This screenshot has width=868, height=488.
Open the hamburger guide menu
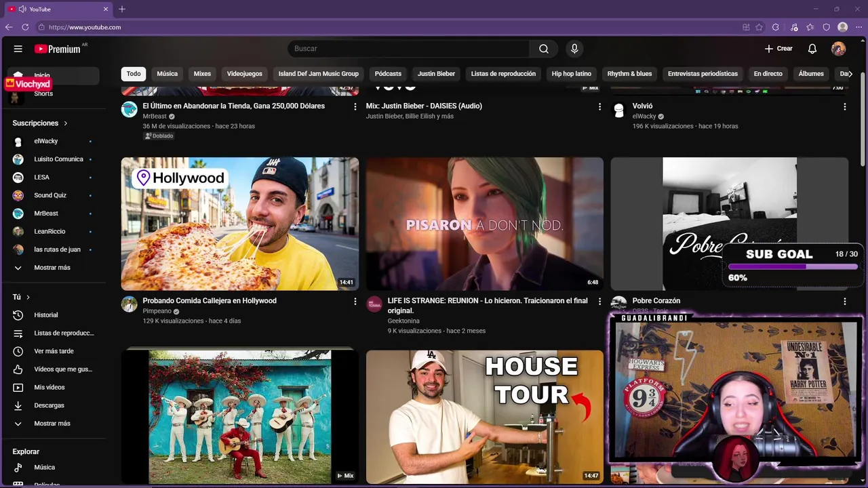click(18, 49)
